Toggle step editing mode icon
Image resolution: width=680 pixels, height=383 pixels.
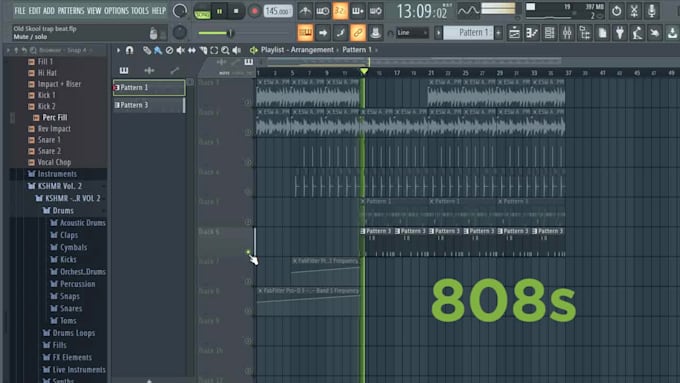340,33
